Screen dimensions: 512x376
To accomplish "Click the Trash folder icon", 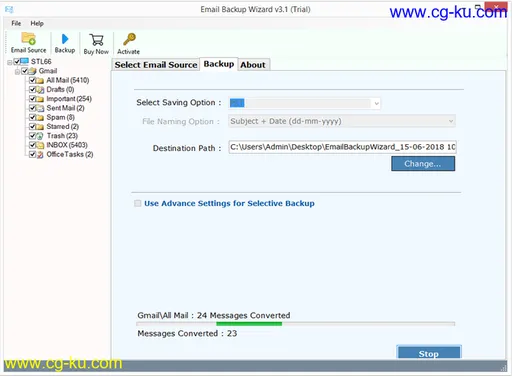I will tap(40, 136).
